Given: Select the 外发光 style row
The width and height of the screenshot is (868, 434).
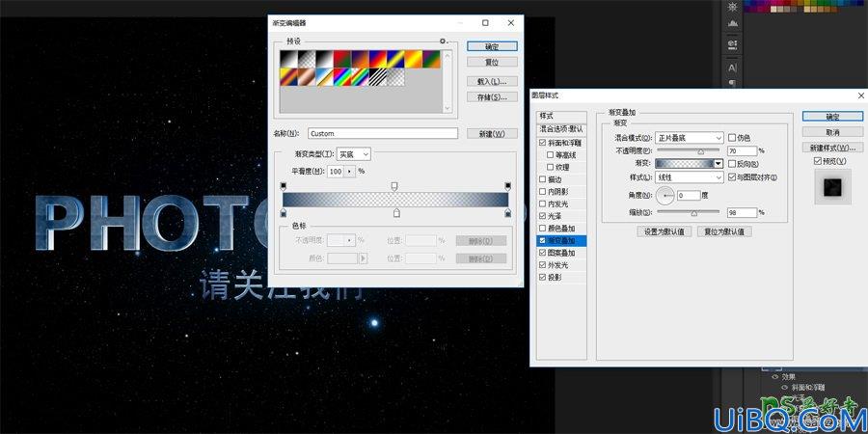Looking at the screenshot, I should tap(561, 265).
